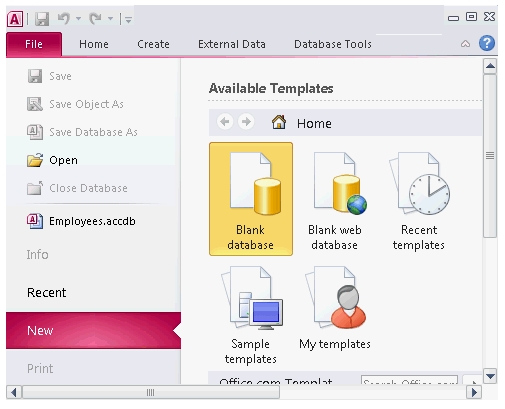This screenshot has height=409, width=505.
Task: Click the Home house icon in breadcrumb
Action: tap(279, 122)
